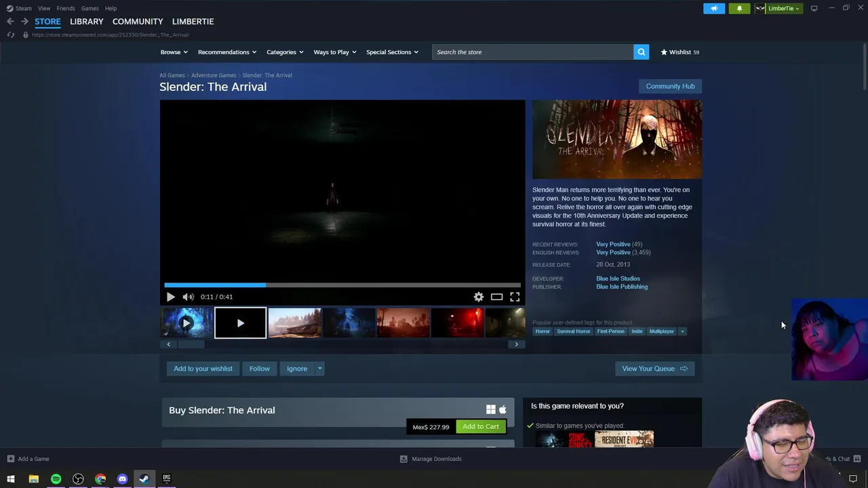
Task: Expand the Categories dropdown
Action: [x=285, y=52]
